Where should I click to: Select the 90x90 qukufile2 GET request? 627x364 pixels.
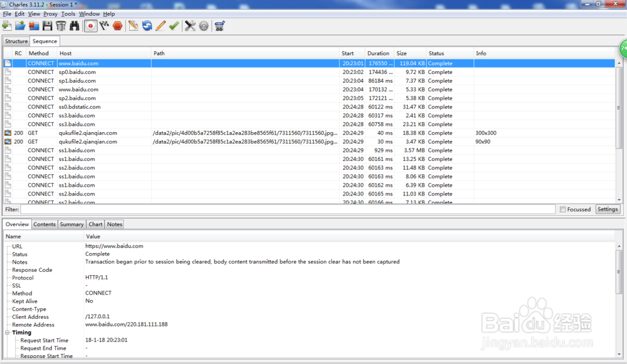[309, 142]
